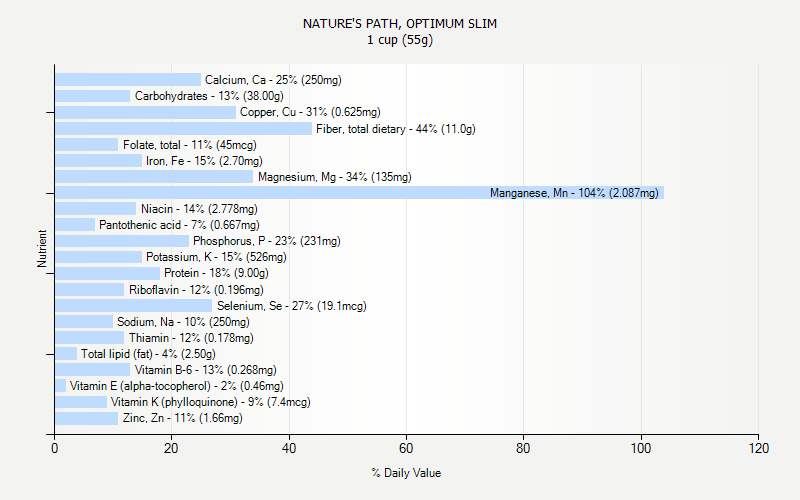The height and width of the screenshot is (500, 800).
Task: Click the x-axis tick label 0
Action: click(55, 448)
